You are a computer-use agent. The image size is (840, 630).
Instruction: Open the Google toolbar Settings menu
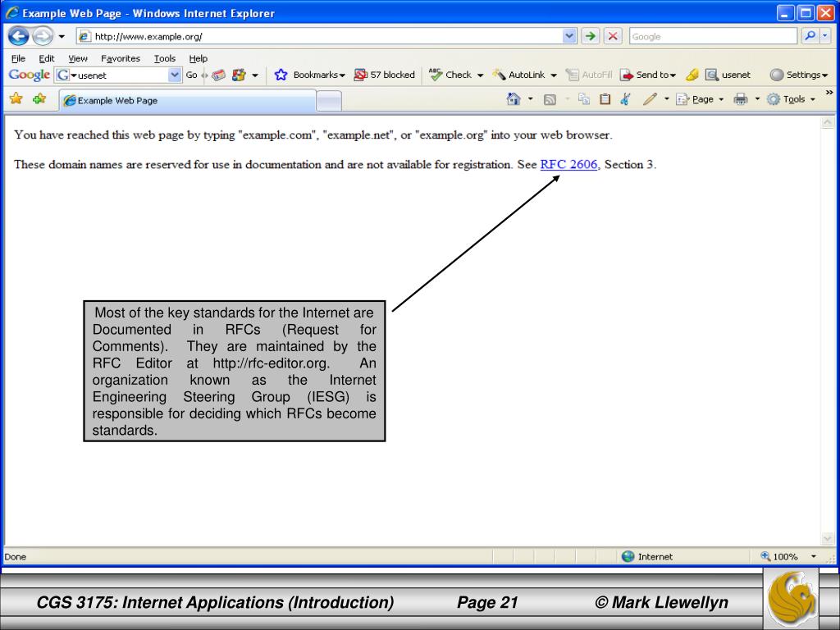(x=799, y=75)
